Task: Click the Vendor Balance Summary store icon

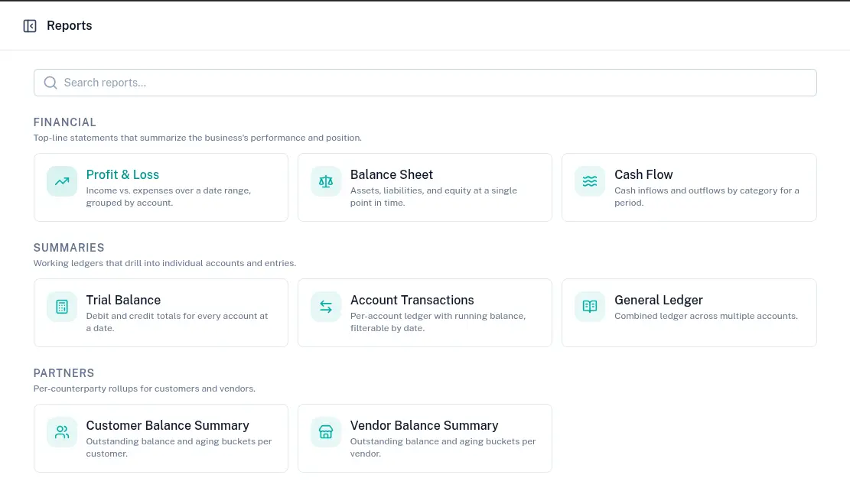Action: (326, 432)
